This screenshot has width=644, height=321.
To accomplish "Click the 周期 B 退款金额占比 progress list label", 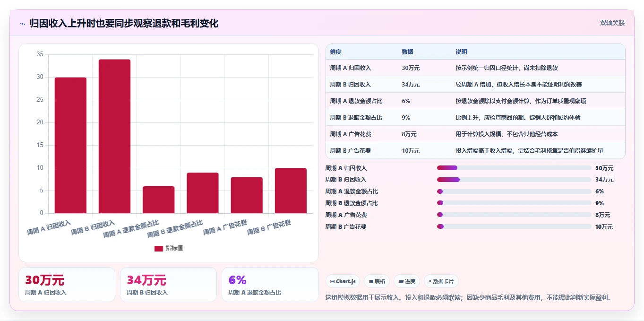I will 352,203.
